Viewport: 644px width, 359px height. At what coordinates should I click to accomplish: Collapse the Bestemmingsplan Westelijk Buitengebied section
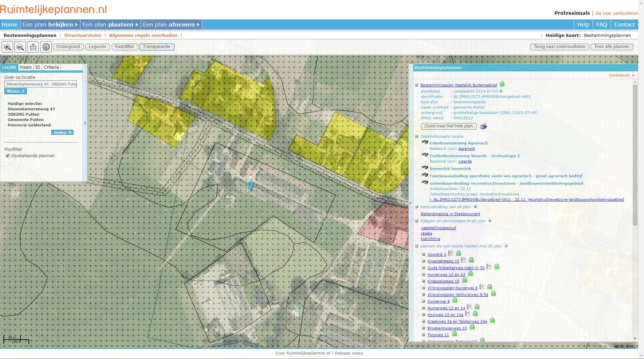[417, 85]
